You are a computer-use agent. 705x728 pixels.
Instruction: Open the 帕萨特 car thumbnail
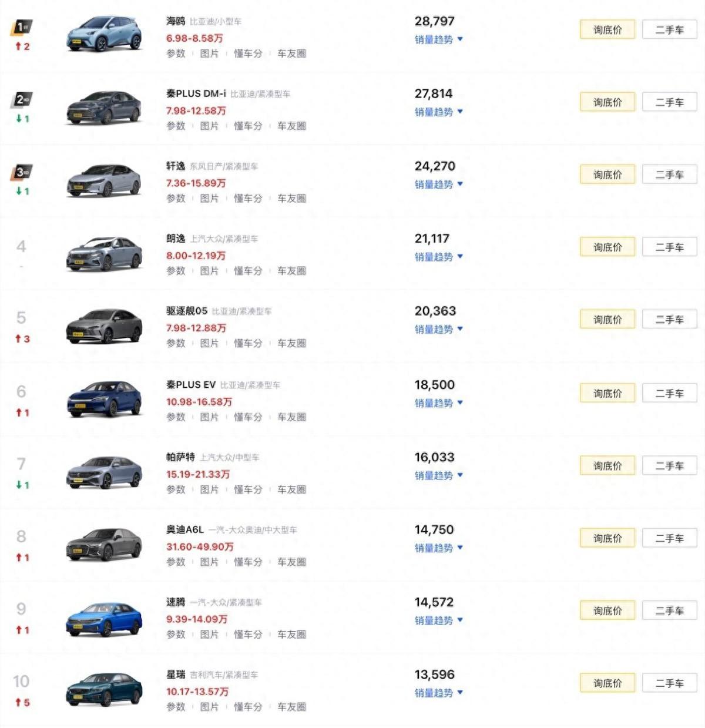click(x=104, y=472)
